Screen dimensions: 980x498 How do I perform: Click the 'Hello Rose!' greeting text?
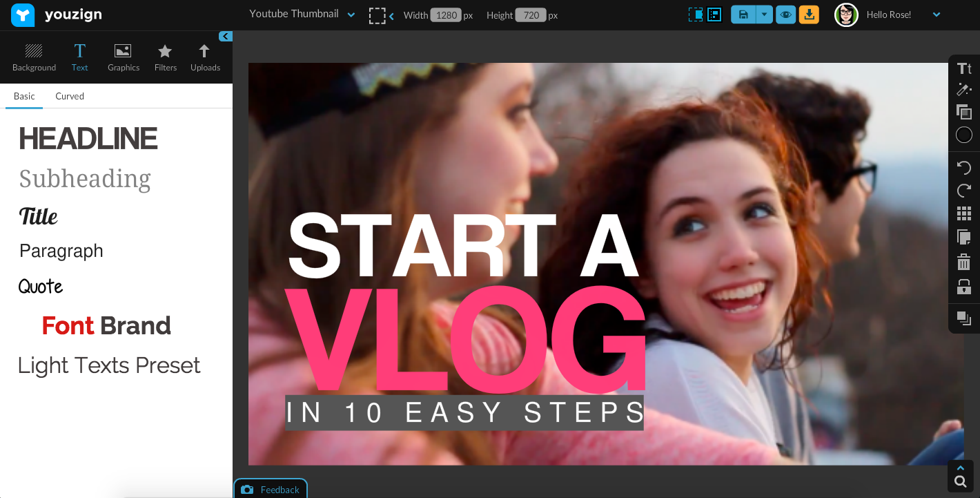point(889,15)
